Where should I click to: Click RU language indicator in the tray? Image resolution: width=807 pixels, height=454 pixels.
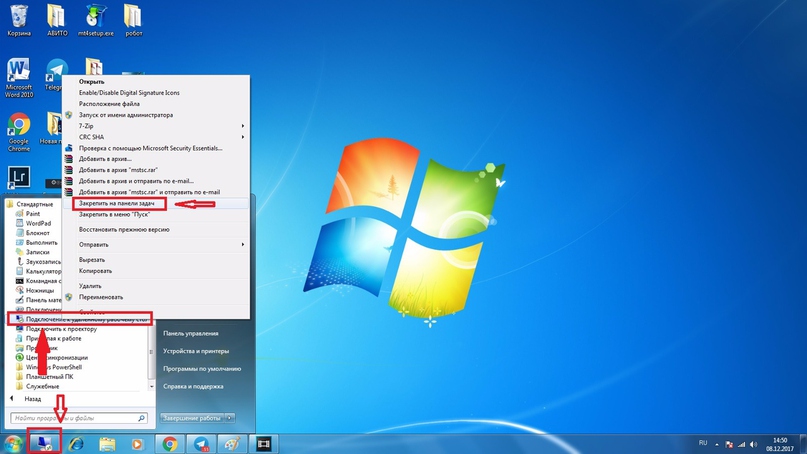703,443
